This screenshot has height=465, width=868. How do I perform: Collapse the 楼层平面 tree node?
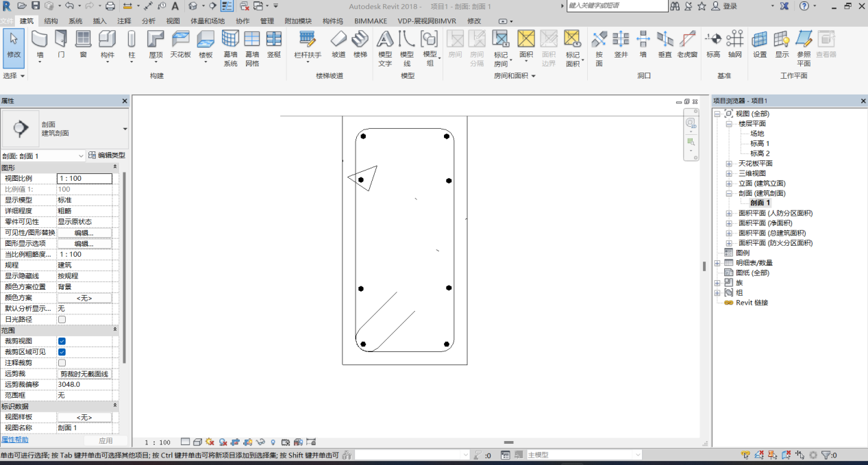click(x=729, y=124)
